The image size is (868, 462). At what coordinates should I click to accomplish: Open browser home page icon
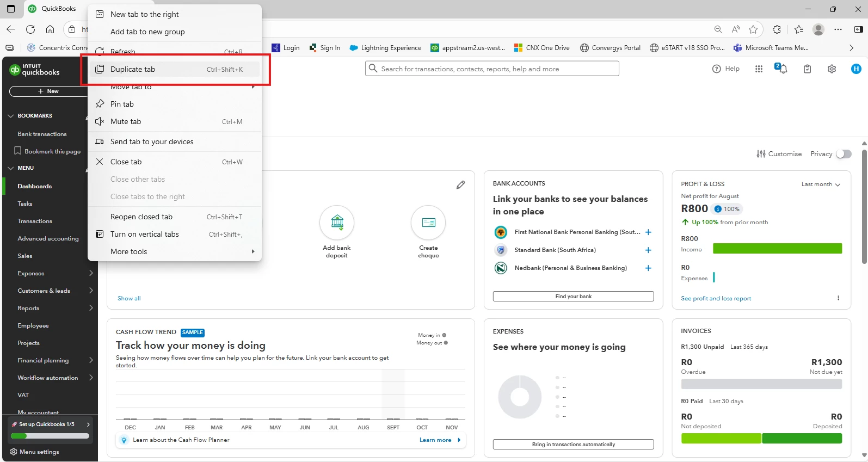[50, 29]
